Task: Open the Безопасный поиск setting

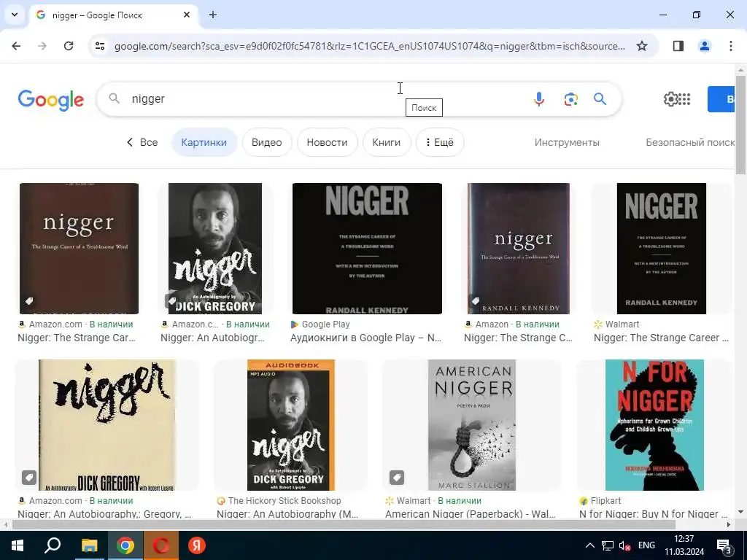Action: click(690, 142)
